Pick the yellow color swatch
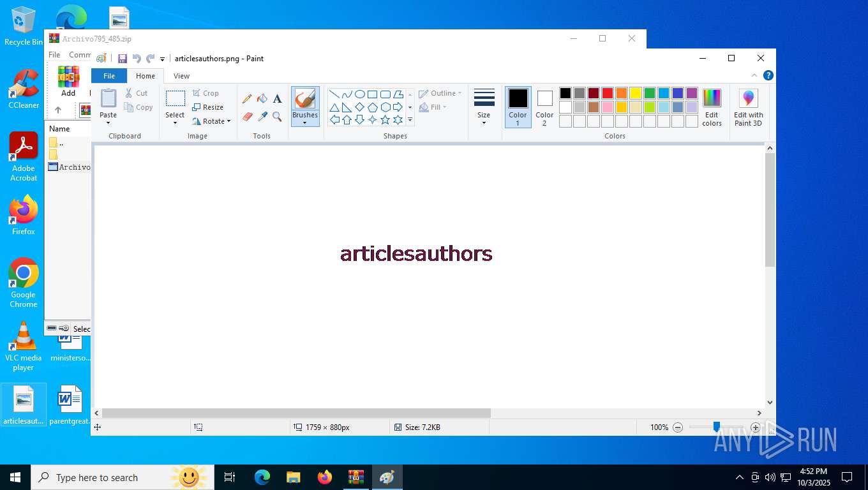The image size is (868, 490). click(636, 93)
